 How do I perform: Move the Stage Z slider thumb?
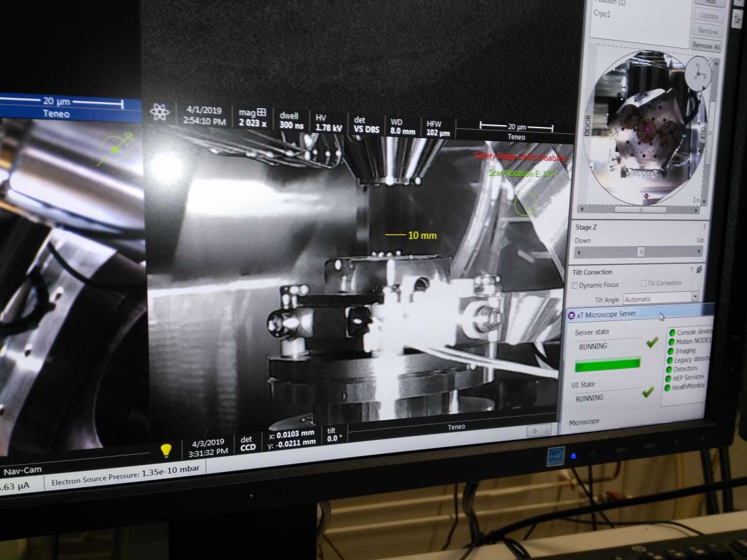click(641, 252)
